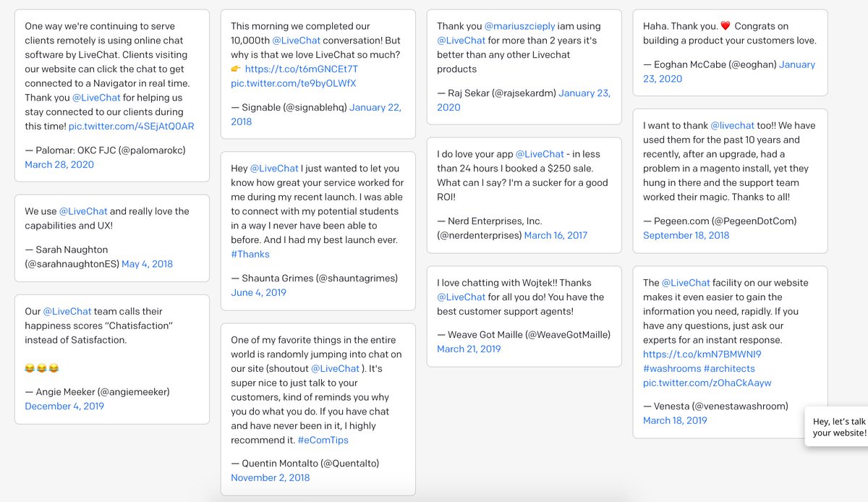
Task: Open the March 16, 2017 date link
Action: coord(556,235)
